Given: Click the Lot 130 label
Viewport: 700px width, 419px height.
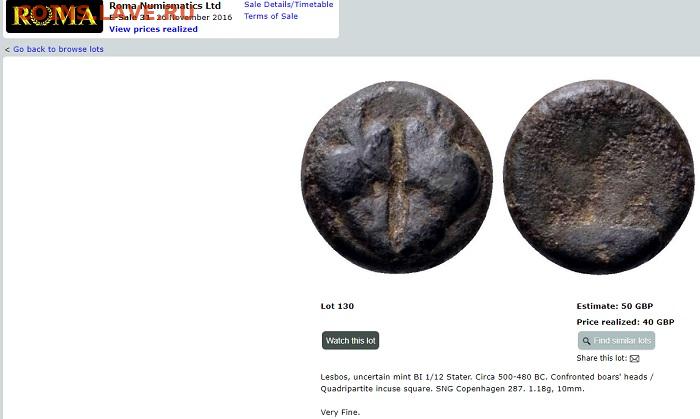Looking at the screenshot, I should pos(337,306).
